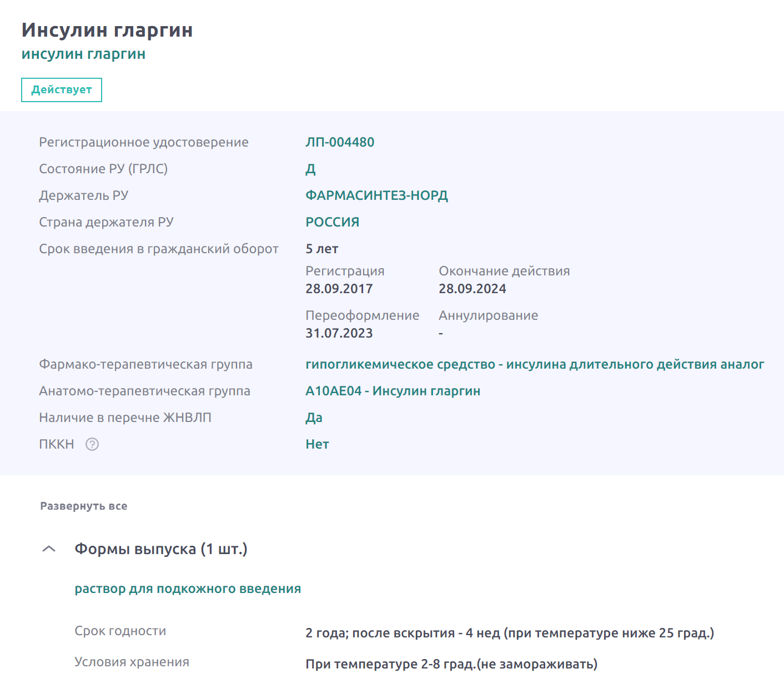Click the ЖНВЛП value Да
Screen dimensions: 784x699
click(314, 418)
